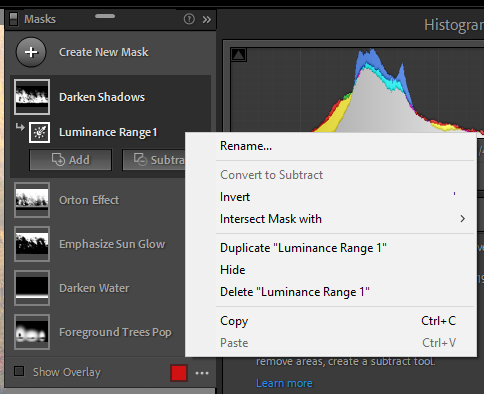
Task: Click the Darken Shadows mask name
Action: click(x=102, y=97)
